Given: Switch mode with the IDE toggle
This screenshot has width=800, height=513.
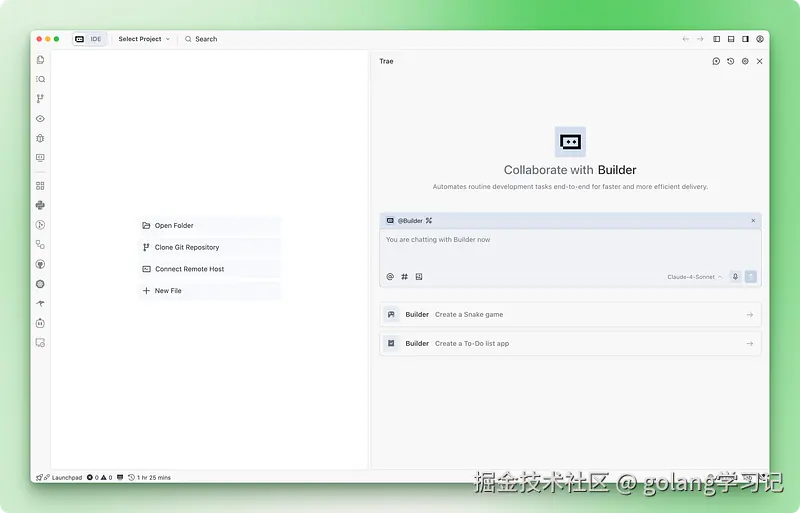Looking at the screenshot, I should 89,39.
